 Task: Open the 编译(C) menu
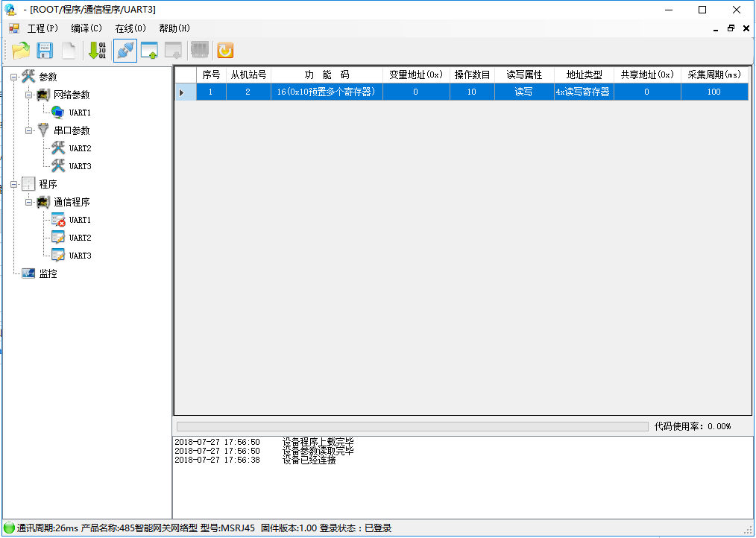pos(86,28)
